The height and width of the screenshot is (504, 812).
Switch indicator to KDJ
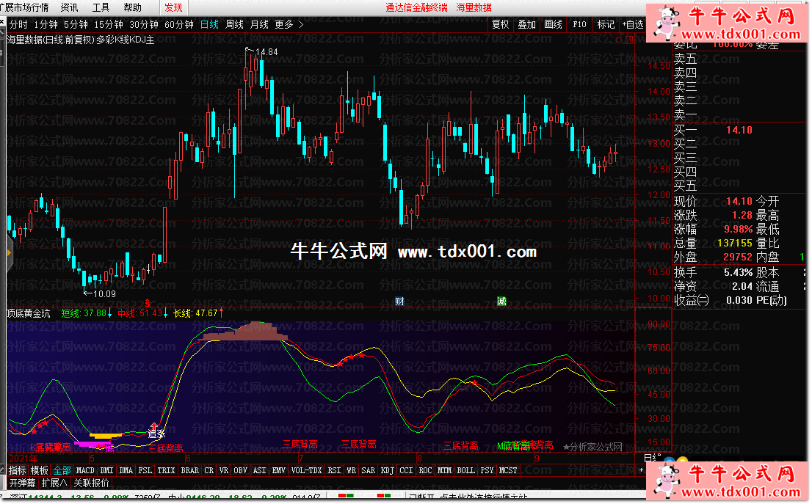tap(388, 470)
